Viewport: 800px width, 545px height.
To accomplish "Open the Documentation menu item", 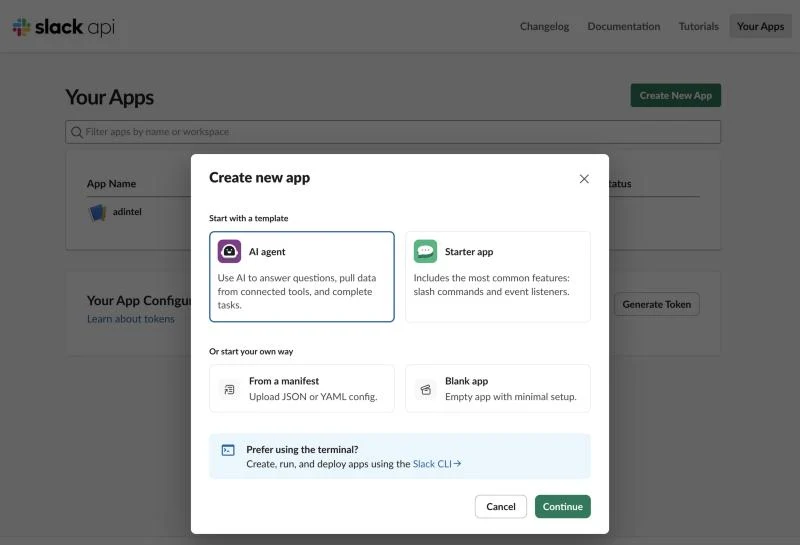I will click(623, 26).
